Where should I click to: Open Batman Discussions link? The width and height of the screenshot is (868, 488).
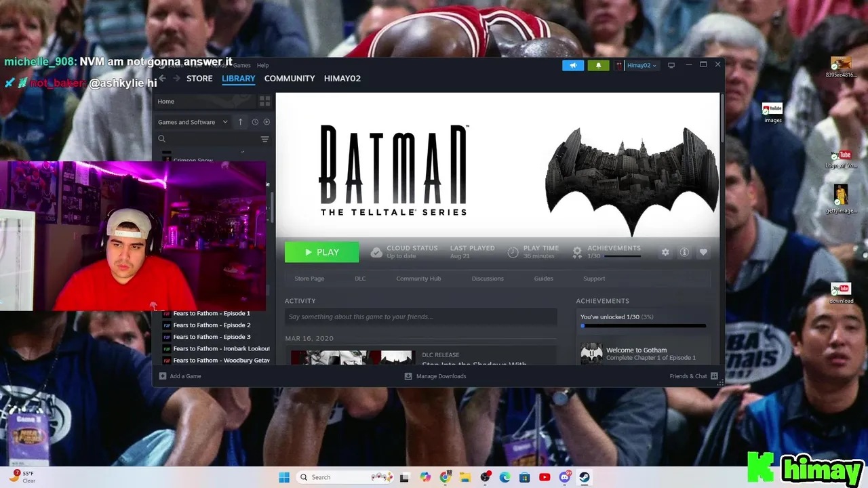(488, 279)
